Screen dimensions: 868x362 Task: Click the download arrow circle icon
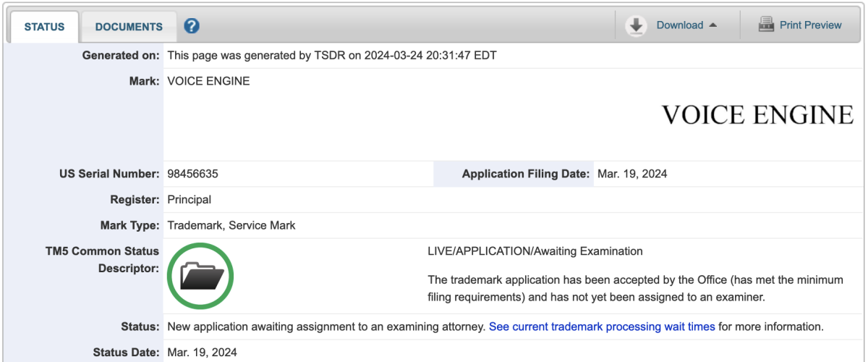[x=637, y=25]
